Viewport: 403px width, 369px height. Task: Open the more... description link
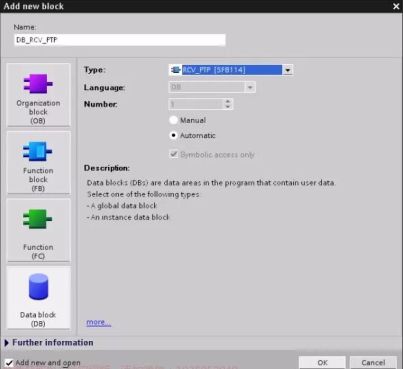[x=99, y=322]
